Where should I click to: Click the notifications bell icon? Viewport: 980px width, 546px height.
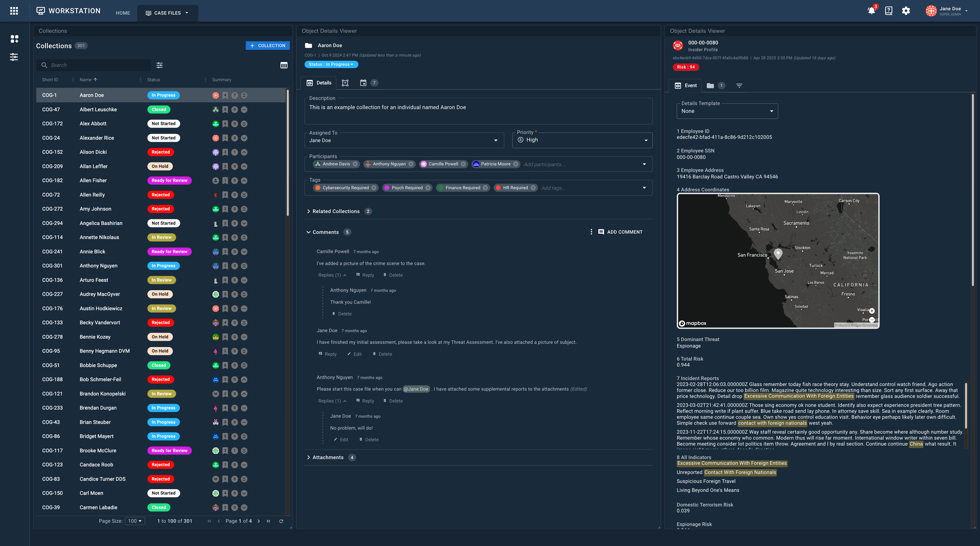[871, 11]
